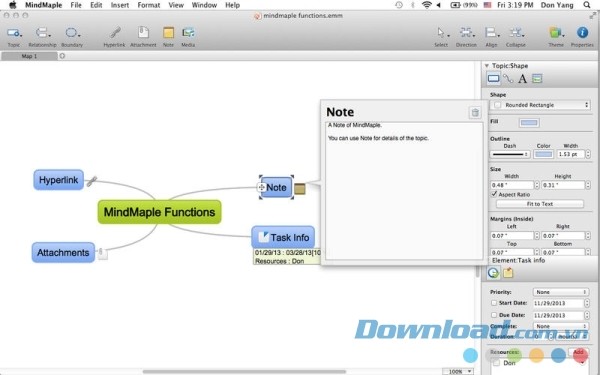Image resolution: width=600 pixels, height=375 pixels.
Task: Open the Window menu
Action: (x=204, y=5)
